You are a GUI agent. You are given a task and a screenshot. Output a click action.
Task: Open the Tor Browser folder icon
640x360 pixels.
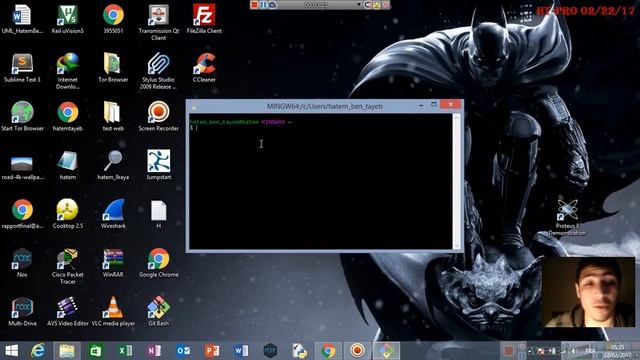[113, 68]
